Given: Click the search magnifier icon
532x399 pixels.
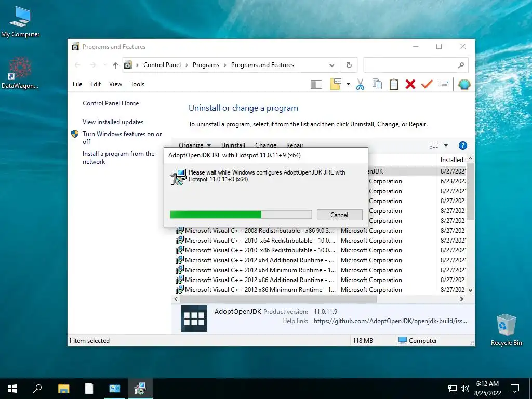Looking at the screenshot, I should [x=461, y=65].
